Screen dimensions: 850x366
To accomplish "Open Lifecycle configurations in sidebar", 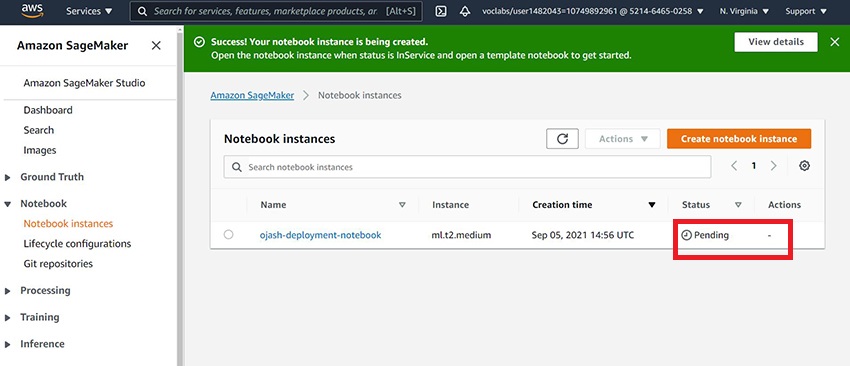I will (x=77, y=243).
